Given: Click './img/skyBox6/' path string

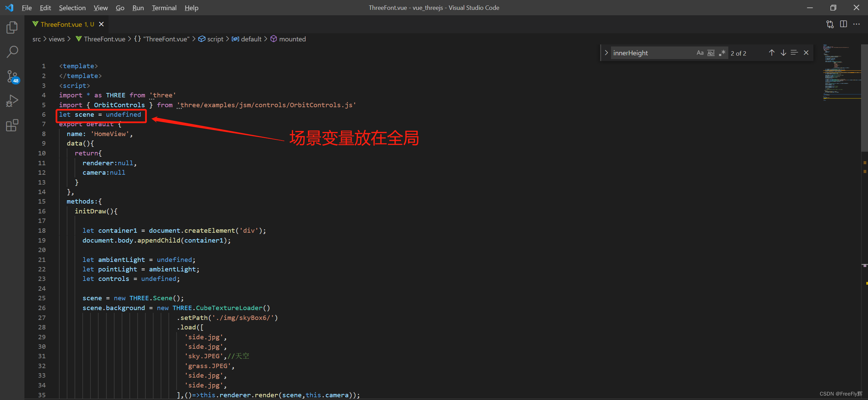Looking at the screenshot, I should (x=243, y=318).
